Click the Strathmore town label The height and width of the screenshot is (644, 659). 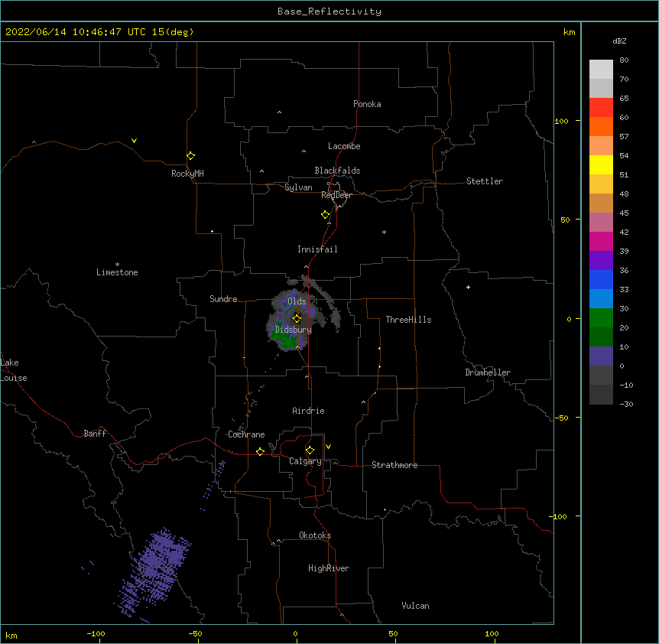394,465
